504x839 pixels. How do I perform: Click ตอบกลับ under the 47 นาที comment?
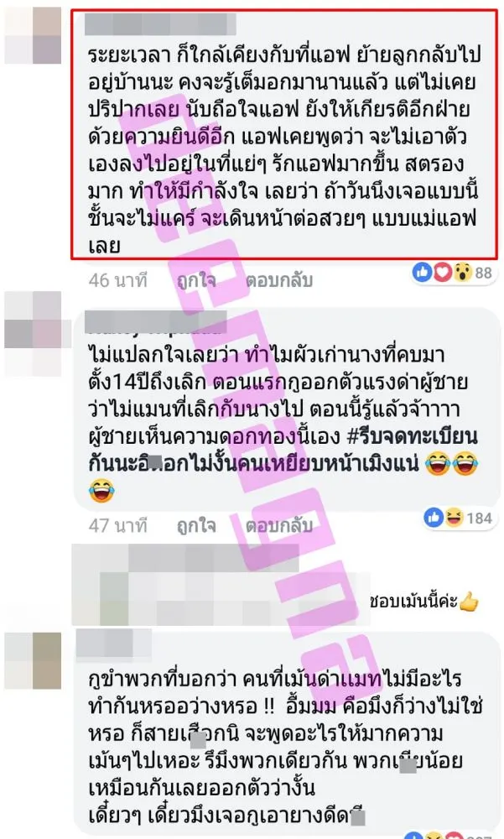click(x=278, y=525)
